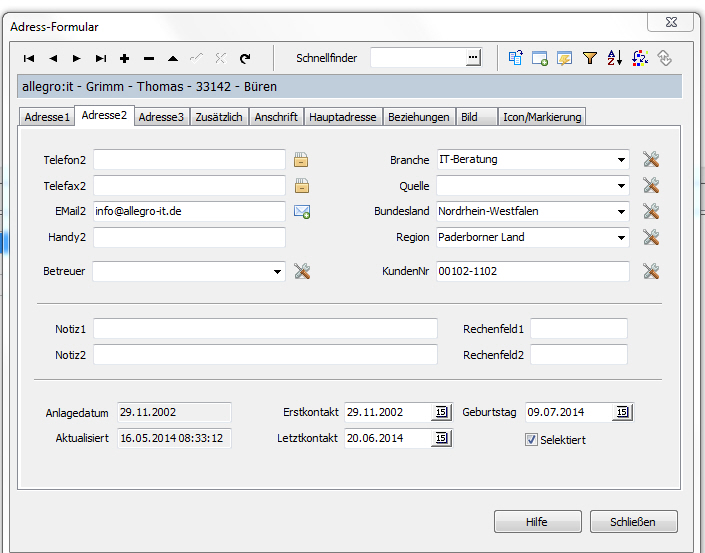This screenshot has width=705, height=553.
Task: Go to the first record in navigator
Action: point(29,59)
